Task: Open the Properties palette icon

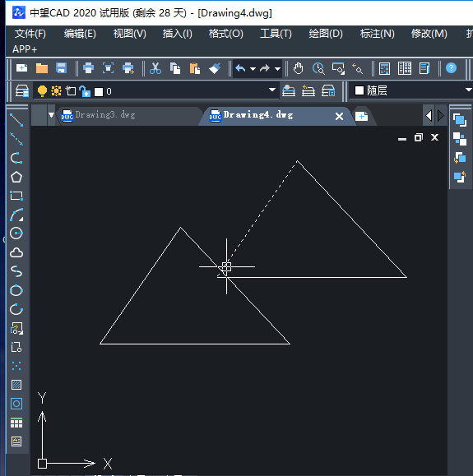Action: point(385,68)
